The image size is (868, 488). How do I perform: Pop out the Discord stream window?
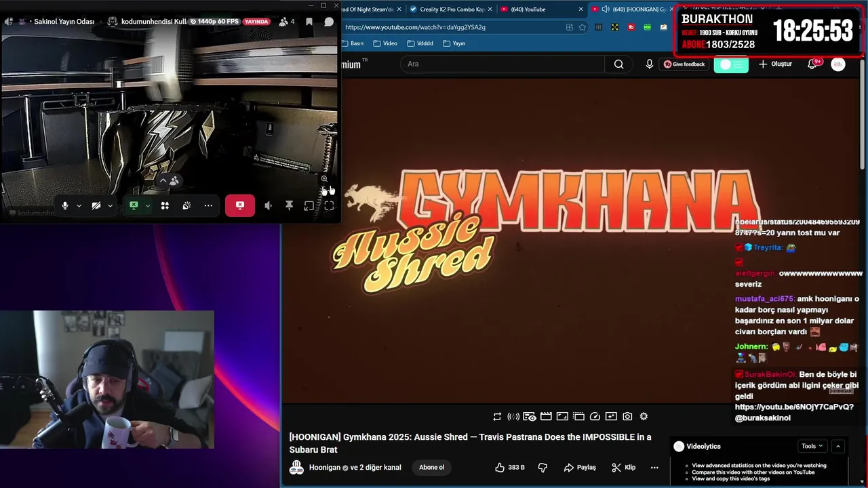click(309, 205)
